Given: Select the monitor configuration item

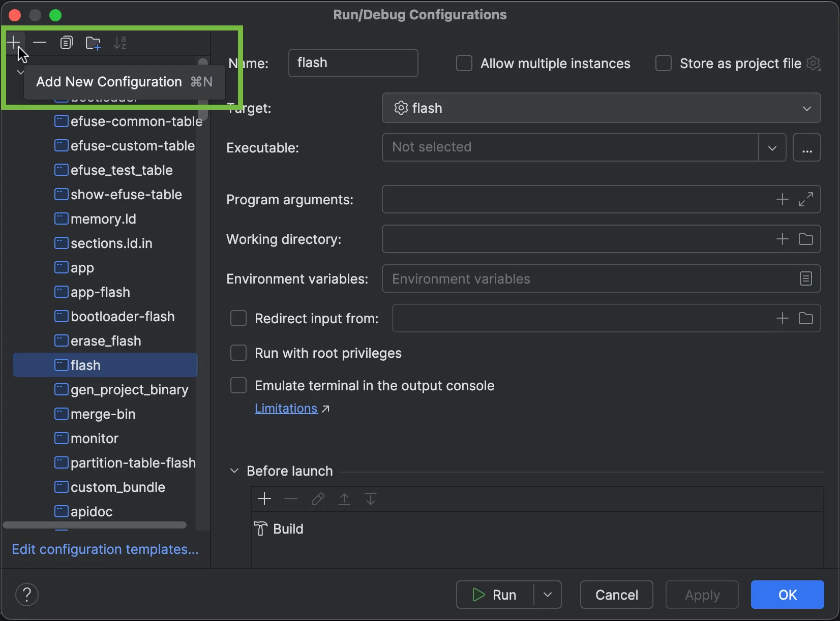Looking at the screenshot, I should (95, 438).
